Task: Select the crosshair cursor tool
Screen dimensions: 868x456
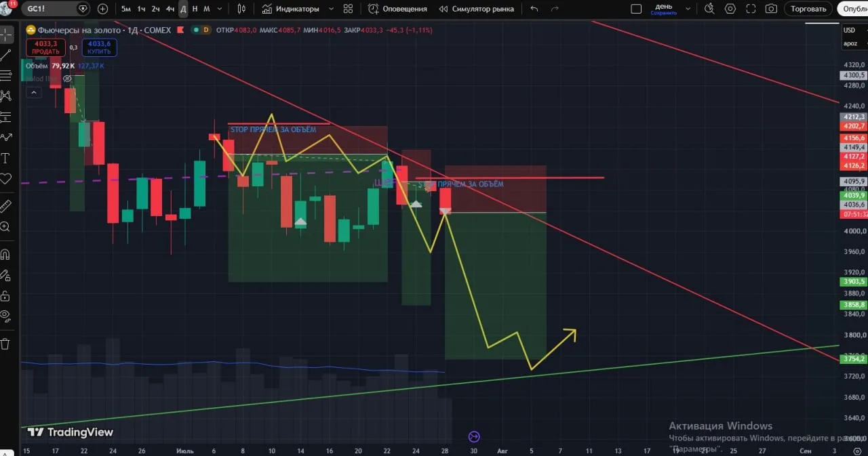Action: tap(6, 35)
